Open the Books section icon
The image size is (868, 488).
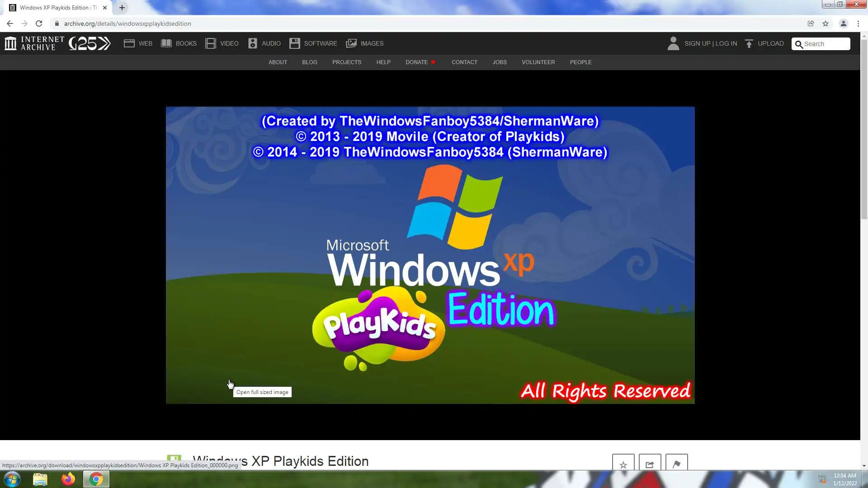[166, 43]
